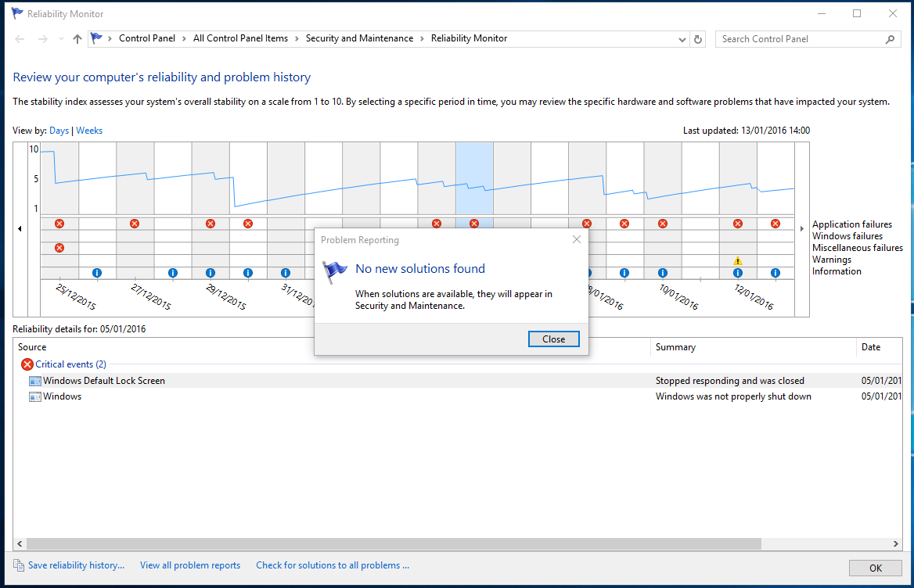The height and width of the screenshot is (588, 914).
Task: Click application failure icon for 09/01/2016
Action: click(x=624, y=224)
